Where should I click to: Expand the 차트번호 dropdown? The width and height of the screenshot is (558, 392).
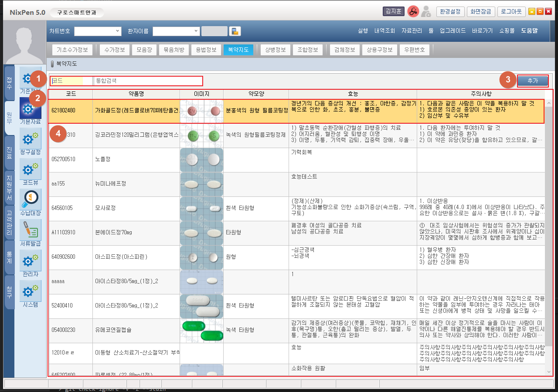pos(117,31)
